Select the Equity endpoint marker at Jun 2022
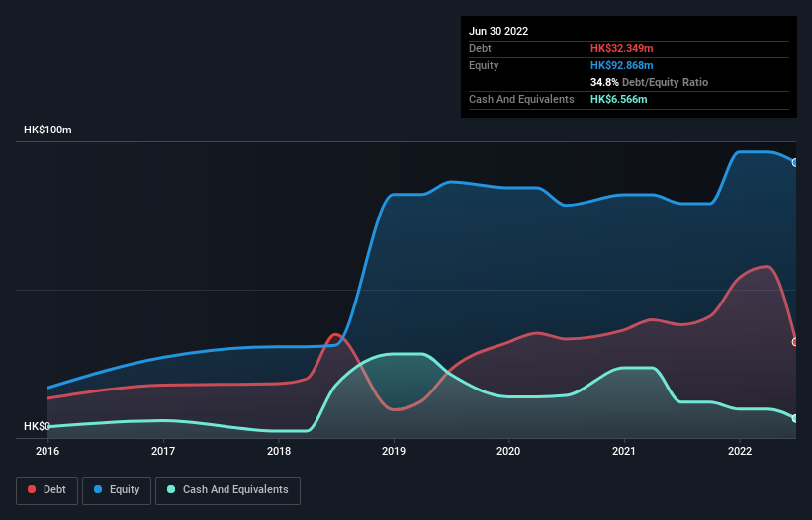Viewport: 812px width, 520px height. tap(795, 162)
